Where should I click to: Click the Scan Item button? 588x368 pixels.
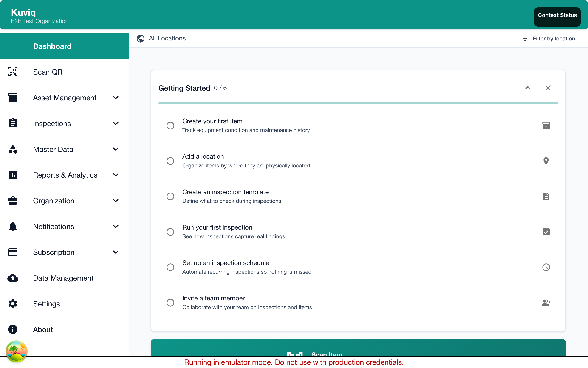[358, 348]
